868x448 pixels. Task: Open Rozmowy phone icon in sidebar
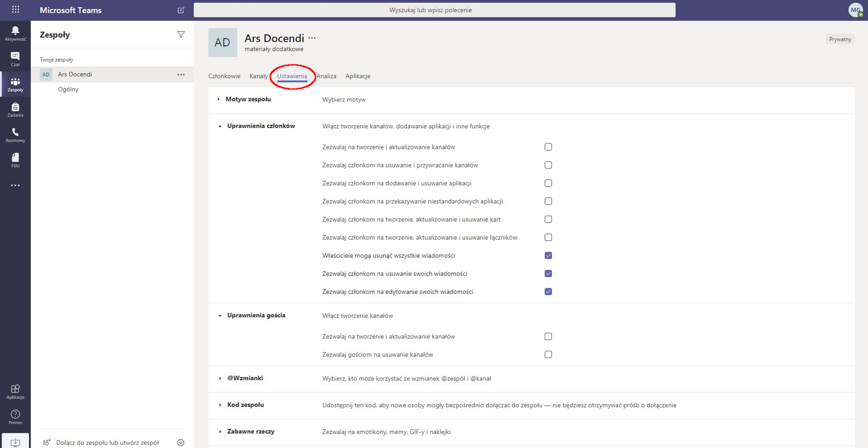click(15, 135)
